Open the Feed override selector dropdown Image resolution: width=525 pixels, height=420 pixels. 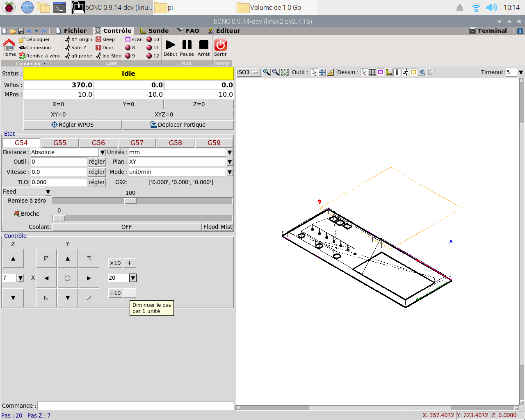pyautogui.click(x=48, y=192)
